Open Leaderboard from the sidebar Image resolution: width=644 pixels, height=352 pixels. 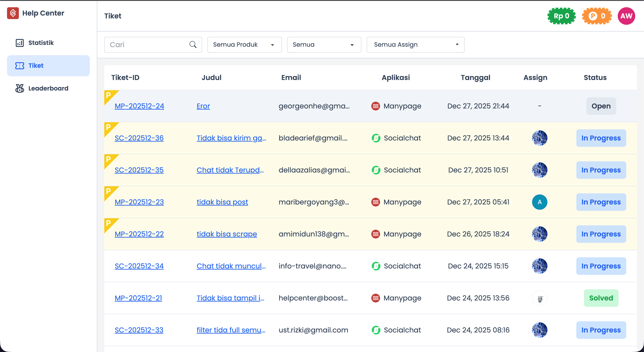click(48, 88)
